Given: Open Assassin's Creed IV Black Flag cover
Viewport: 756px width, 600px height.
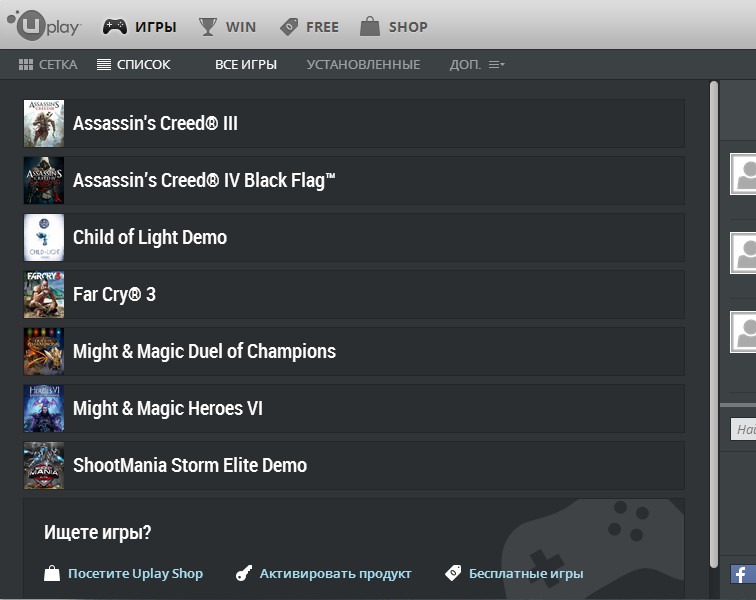Looking at the screenshot, I should point(44,180).
